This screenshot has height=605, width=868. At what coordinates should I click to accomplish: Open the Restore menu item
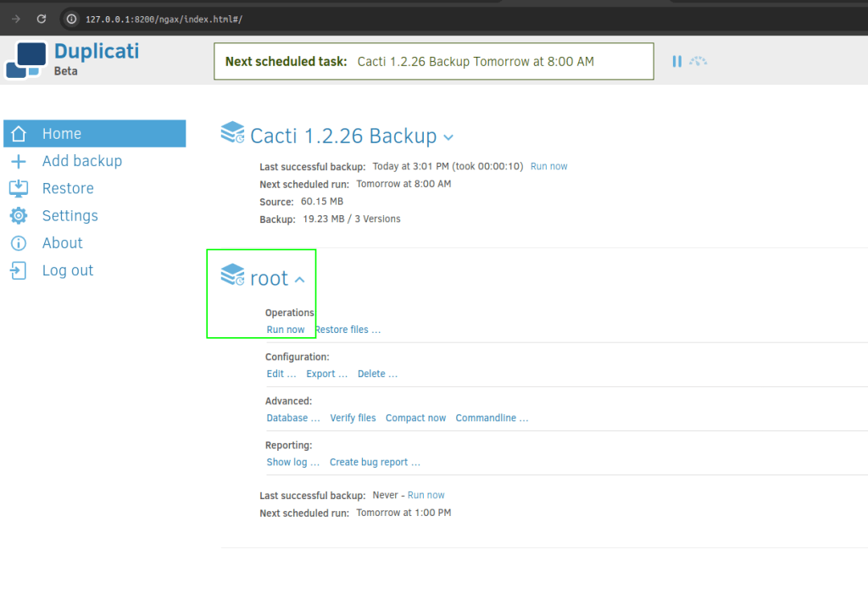coord(68,188)
